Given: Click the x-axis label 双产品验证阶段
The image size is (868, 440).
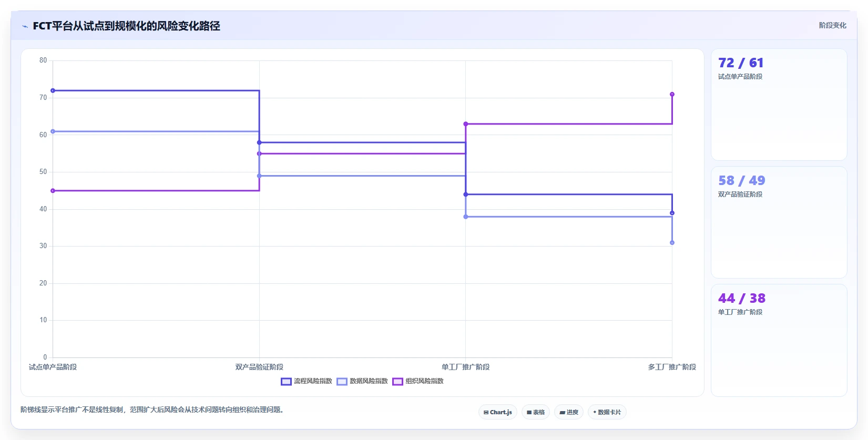Looking at the screenshot, I should tap(259, 367).
